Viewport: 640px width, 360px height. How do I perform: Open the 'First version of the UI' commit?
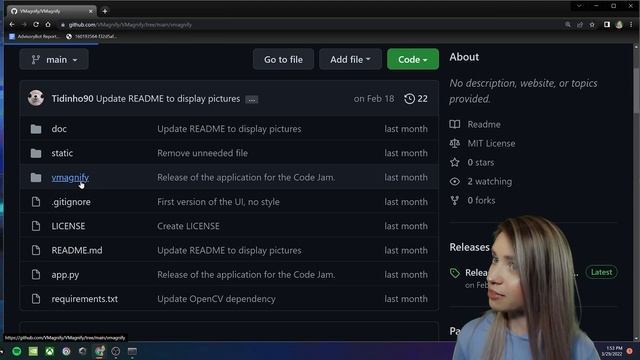pyautogui.click(x=218, y=202)
